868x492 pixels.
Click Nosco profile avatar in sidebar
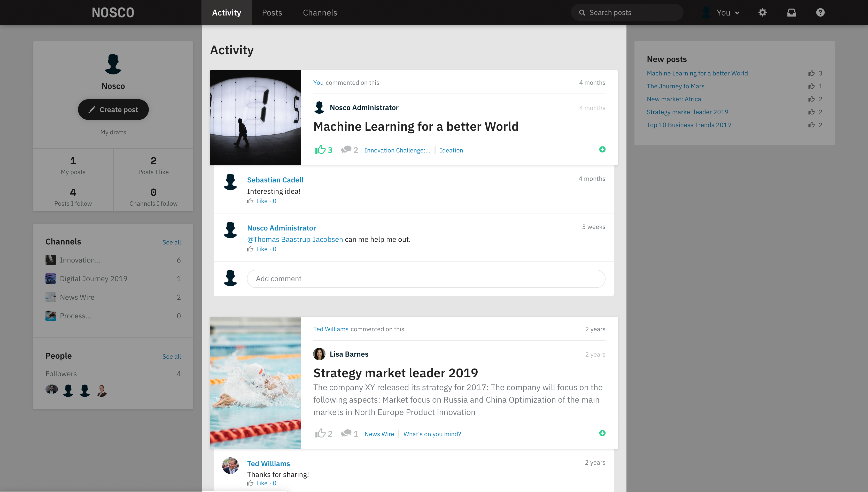pos(113,64)
